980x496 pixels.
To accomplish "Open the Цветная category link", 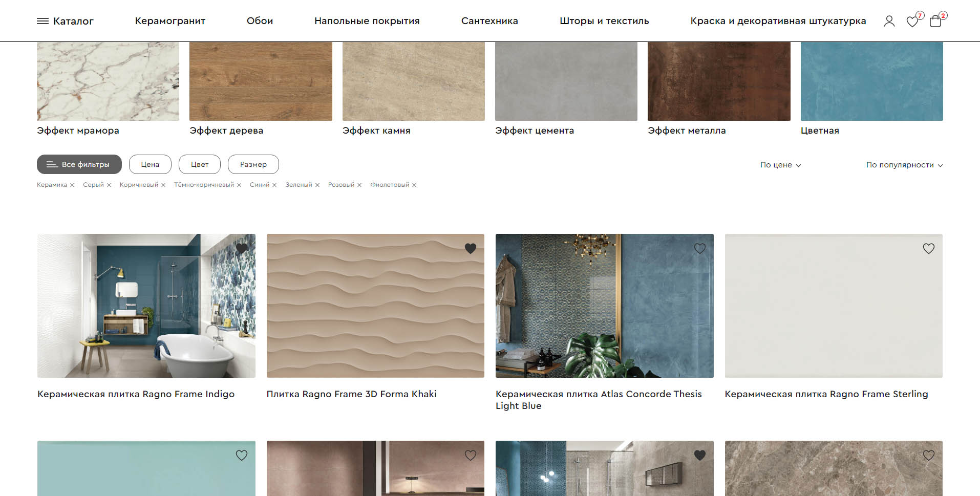I will (x=820, y=131).
